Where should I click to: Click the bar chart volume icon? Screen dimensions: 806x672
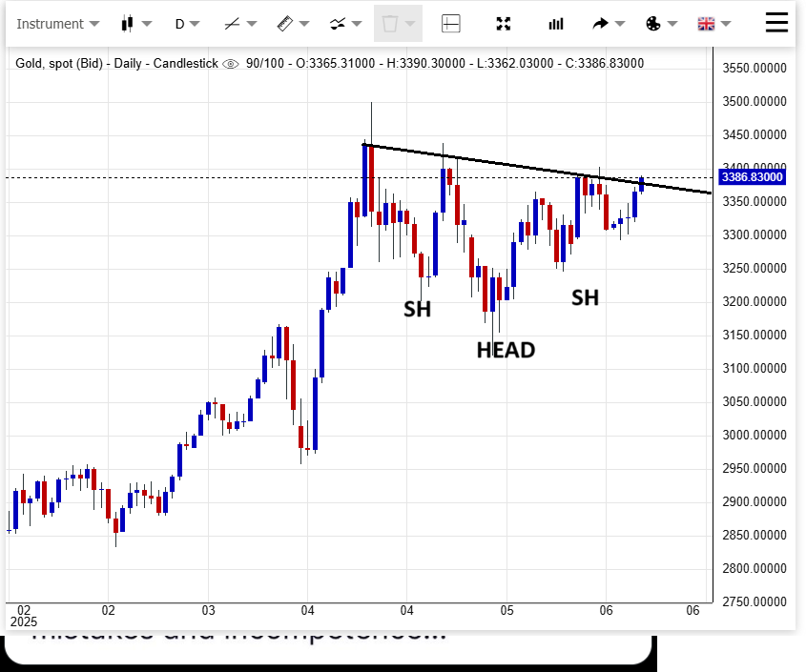pos(556,24)
